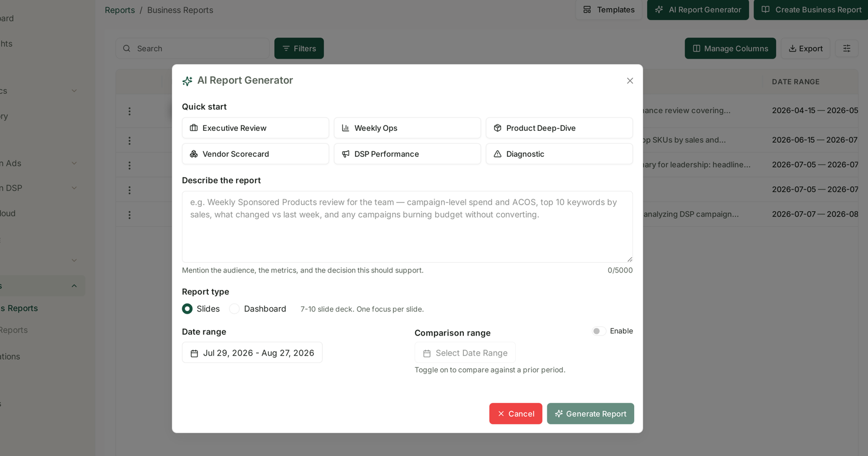This screenshot has width=868, height=456.
Task: Click the calendar icon in the date range field
Action: 194,353
